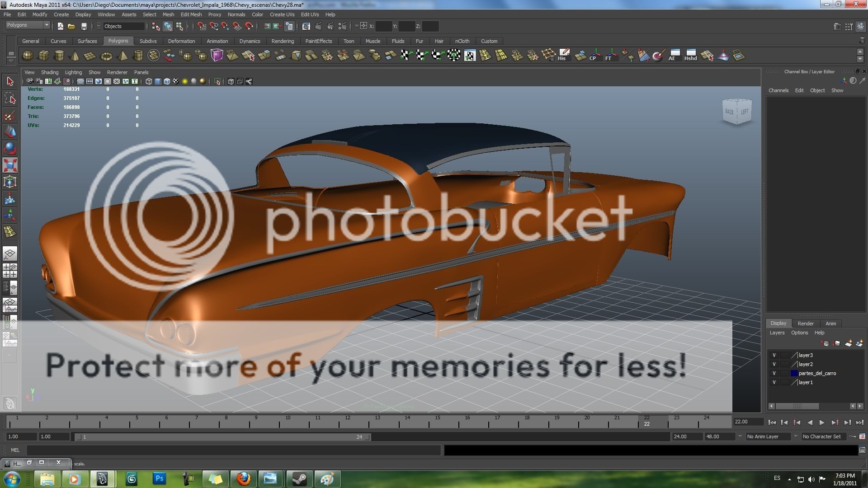The height and width of the screenshot is (488, 868).
Task: Open the Channels menu in Channel Box
Action: pos(778,90)
